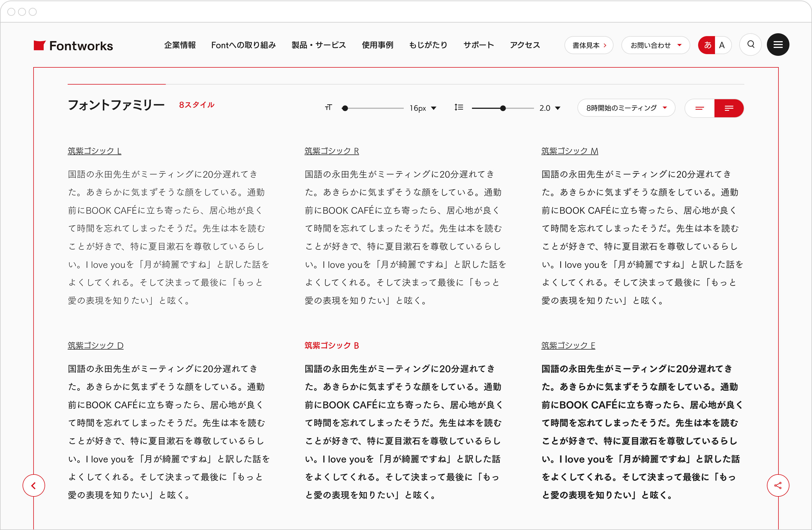Click the 書体見本 button
Image resolution: width=812 pixels, height=530 pixels.
589,45
